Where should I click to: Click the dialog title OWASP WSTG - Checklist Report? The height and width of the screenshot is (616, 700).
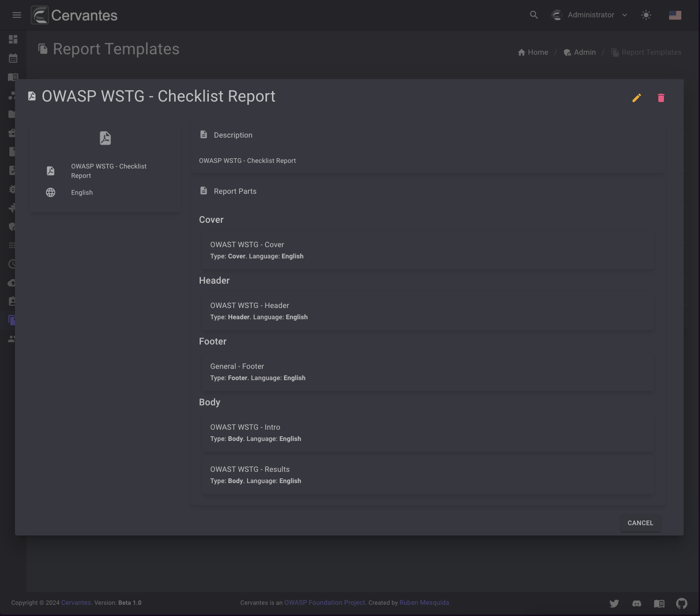[x=159, y=96]
